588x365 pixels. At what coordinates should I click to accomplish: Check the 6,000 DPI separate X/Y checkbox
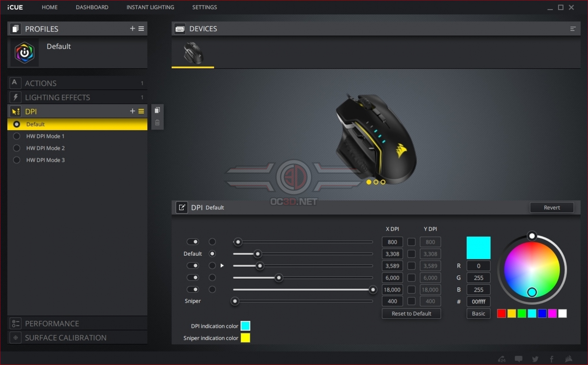[x=411, y=278]
